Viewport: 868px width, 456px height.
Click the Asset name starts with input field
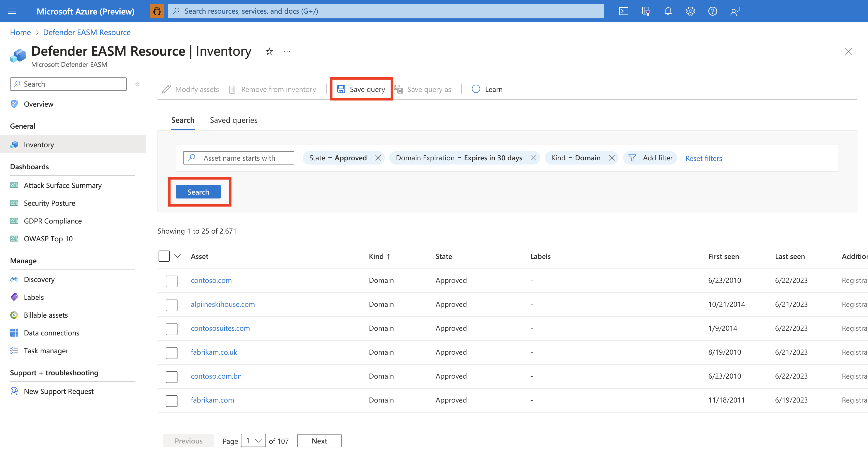238,157
